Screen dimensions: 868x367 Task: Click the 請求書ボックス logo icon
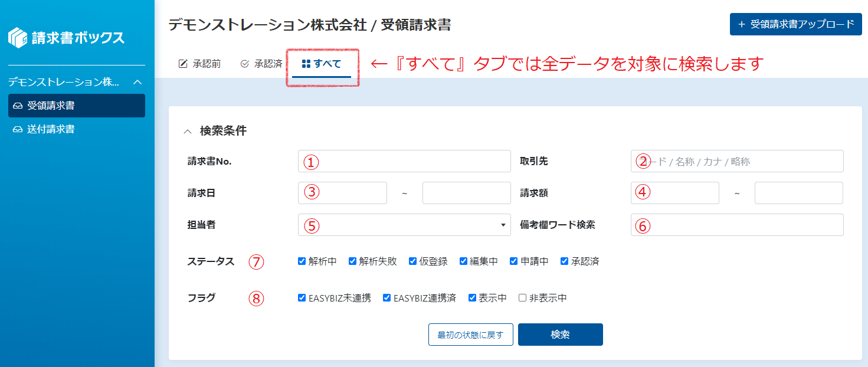point(18,38)
